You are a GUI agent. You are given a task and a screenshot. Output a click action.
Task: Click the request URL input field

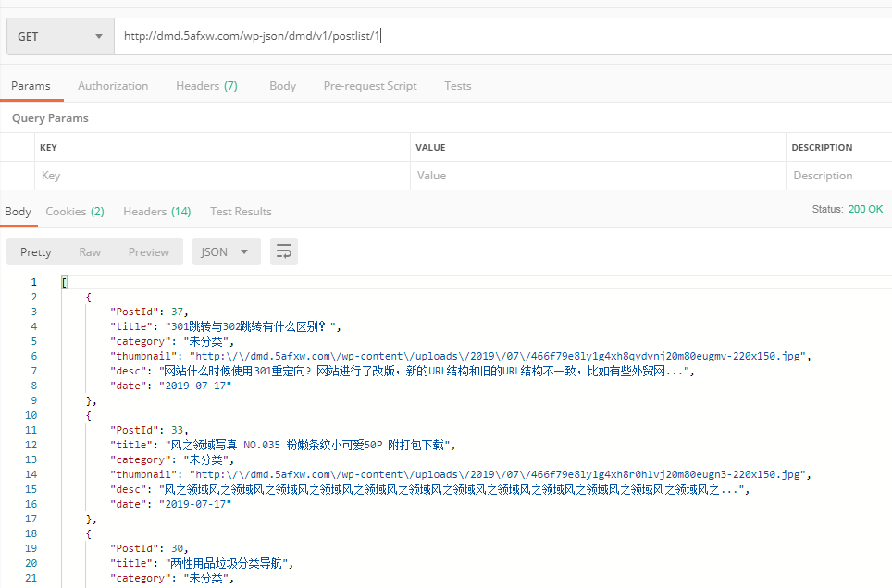pos(370,35)
